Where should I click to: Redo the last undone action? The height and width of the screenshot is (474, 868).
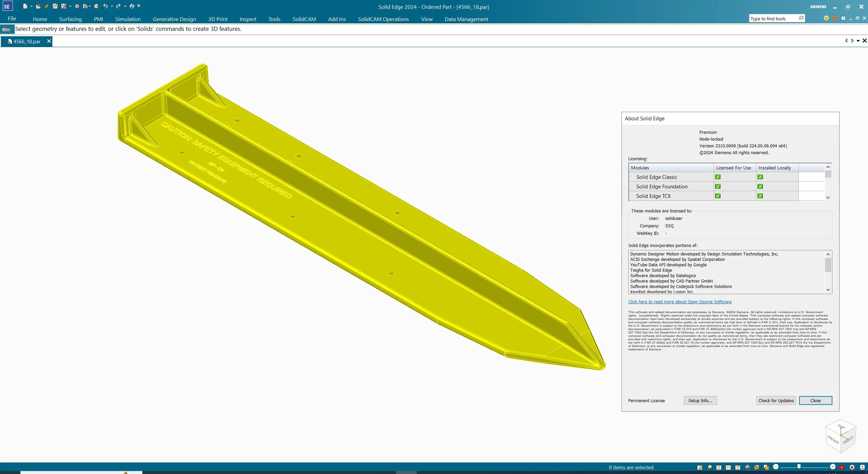click(x=118, y=6)
